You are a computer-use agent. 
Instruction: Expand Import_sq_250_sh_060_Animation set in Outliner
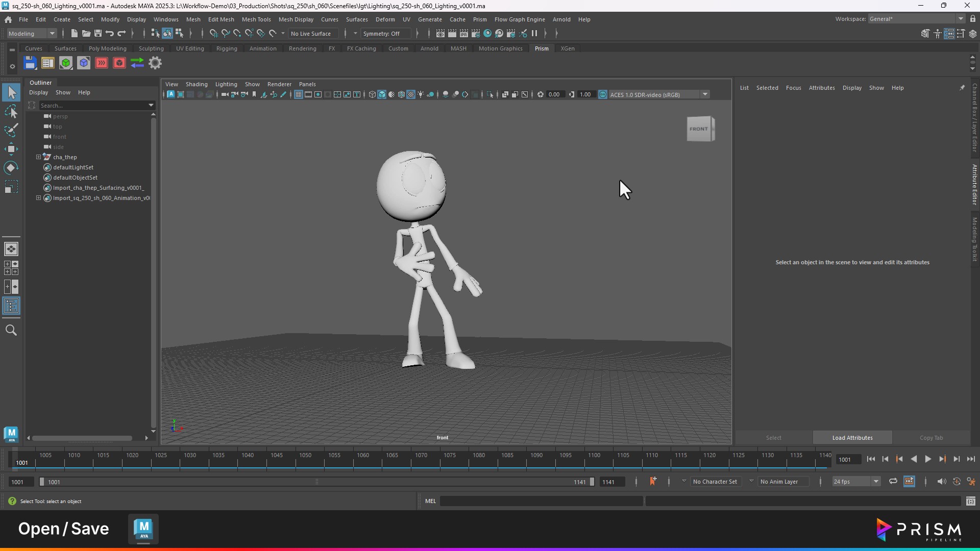coord(38,198)
